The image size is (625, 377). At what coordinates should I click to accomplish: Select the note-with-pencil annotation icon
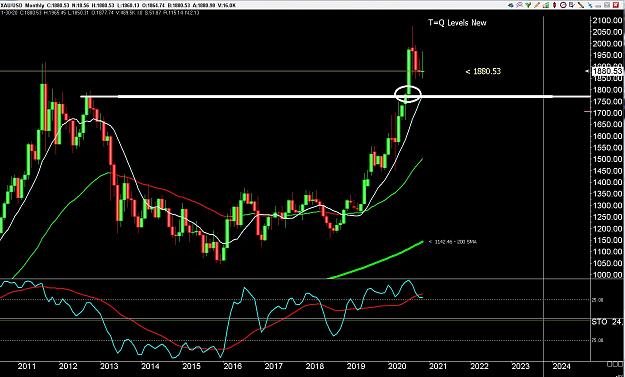coord(572,5)
